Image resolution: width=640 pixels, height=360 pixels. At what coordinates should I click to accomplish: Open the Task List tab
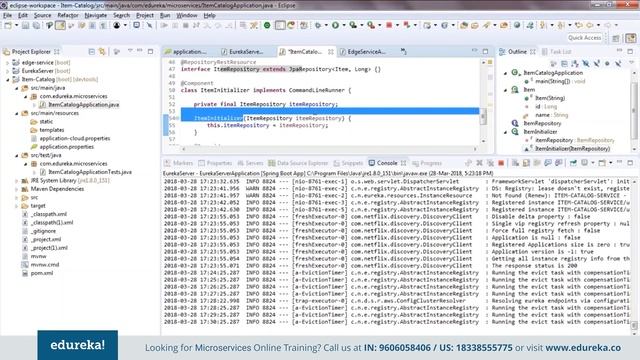[557, 52]
